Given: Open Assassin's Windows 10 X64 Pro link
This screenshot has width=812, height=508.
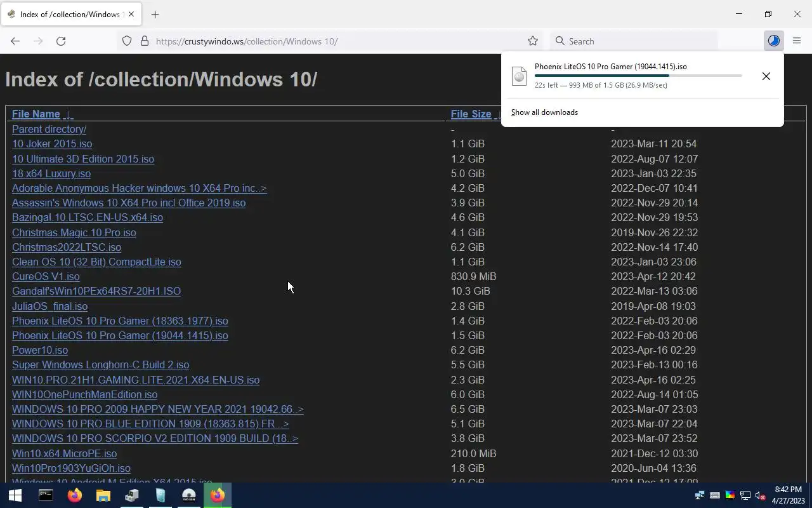Looking at the screenshot, I should click(x=129, y=203).
